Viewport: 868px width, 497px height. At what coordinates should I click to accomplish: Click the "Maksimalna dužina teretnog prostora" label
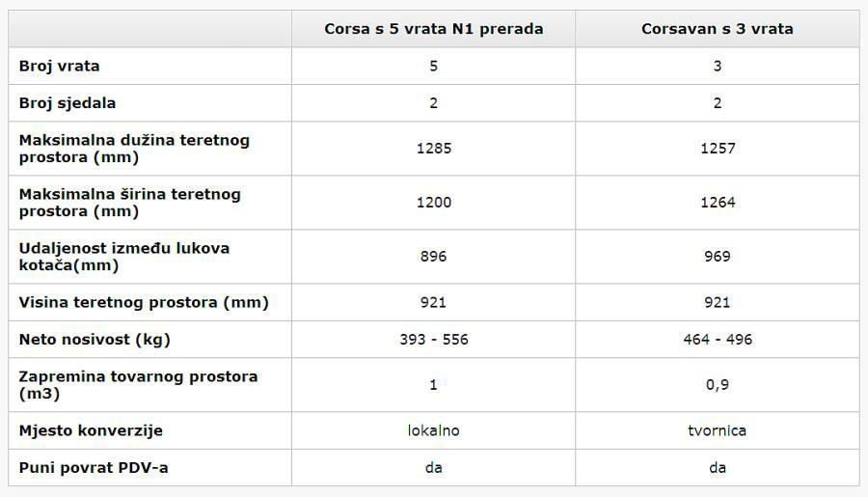tap(134, 149)
